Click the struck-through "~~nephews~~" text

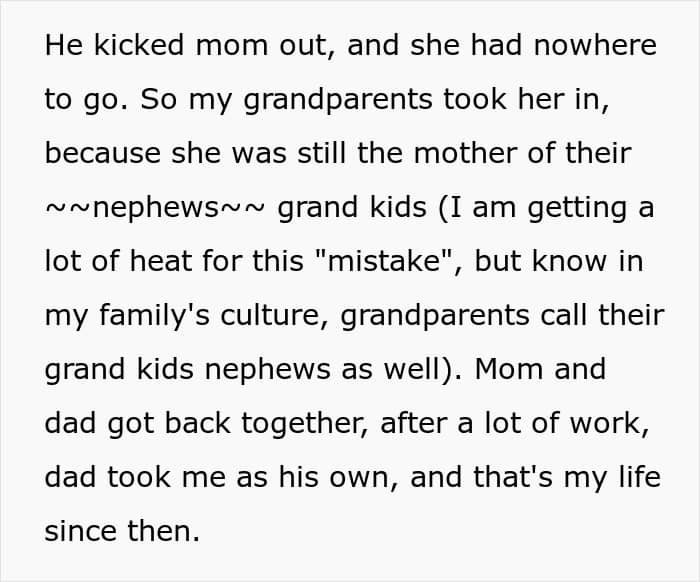pyautogui.click(x=155, y=208)
